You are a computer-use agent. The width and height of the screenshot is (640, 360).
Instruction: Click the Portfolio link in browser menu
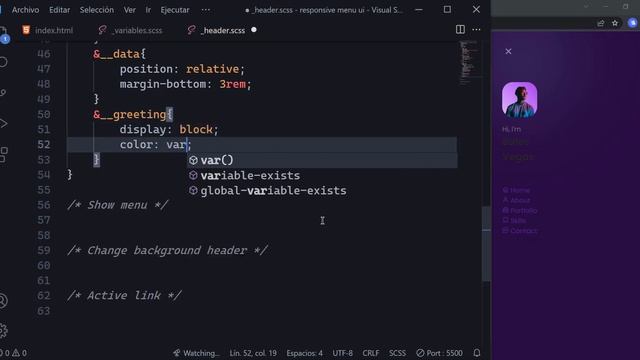click(520, 211)
